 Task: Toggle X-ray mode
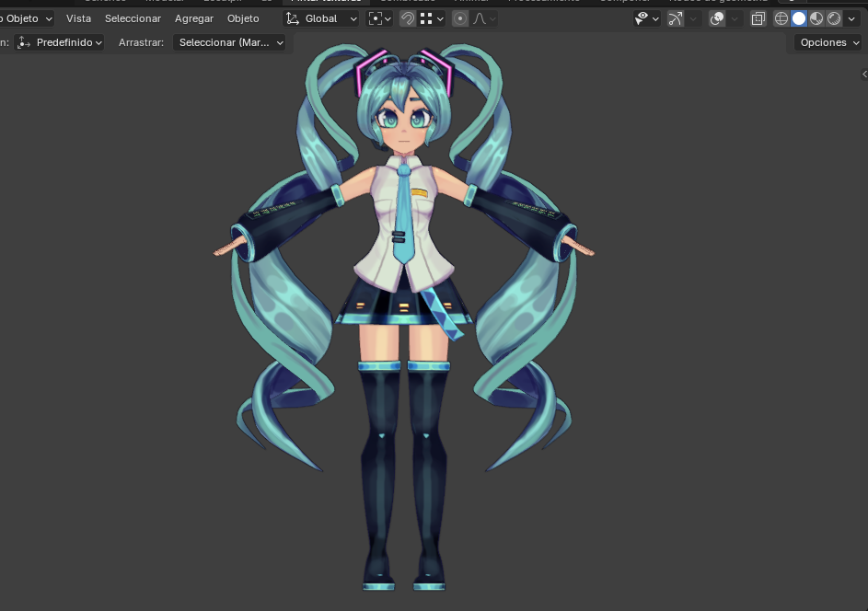(758, 18)
